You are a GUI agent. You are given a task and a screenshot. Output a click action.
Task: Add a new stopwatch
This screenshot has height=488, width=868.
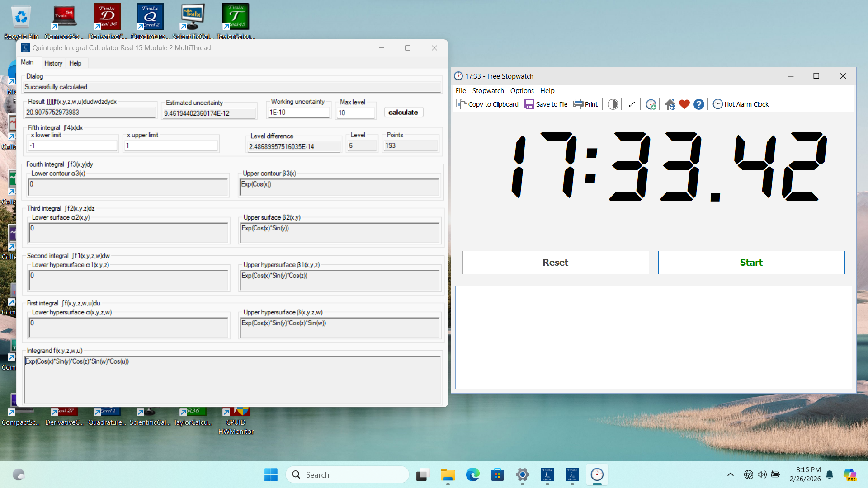click(x=651, y=104)
